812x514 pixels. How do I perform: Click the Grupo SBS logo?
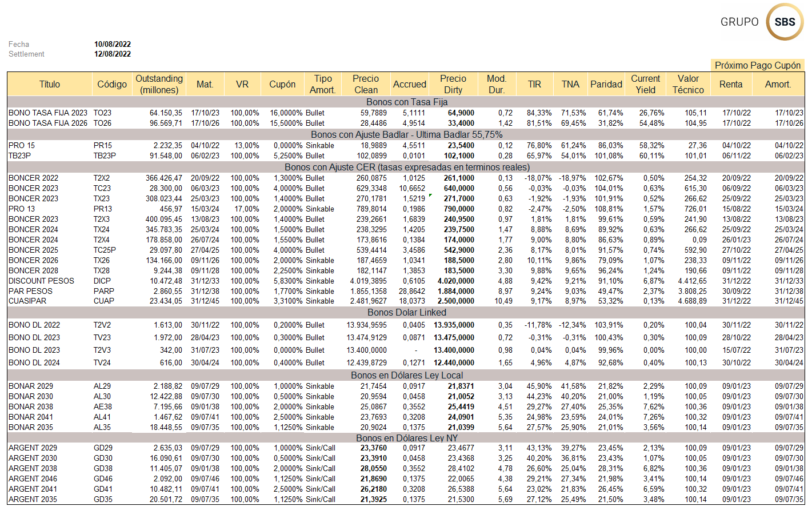(762, 22)
